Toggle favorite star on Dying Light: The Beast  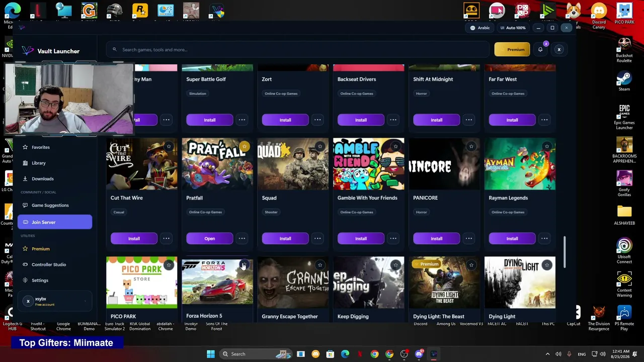pos(471,265)
